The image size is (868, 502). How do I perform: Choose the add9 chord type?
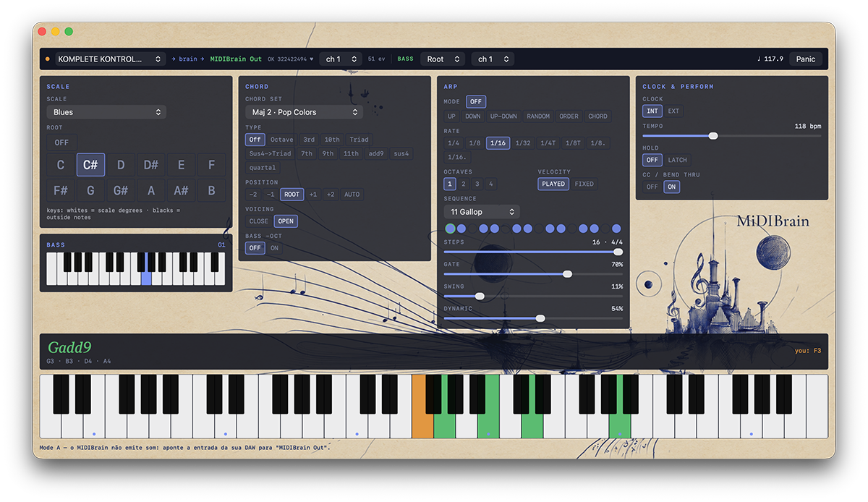pyautogui.click(x=376, y=153)
